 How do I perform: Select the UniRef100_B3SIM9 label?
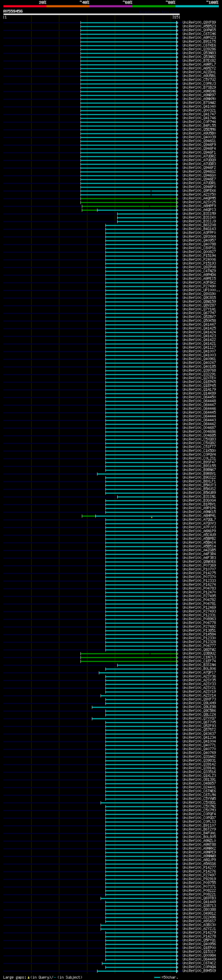pos(199,213)
